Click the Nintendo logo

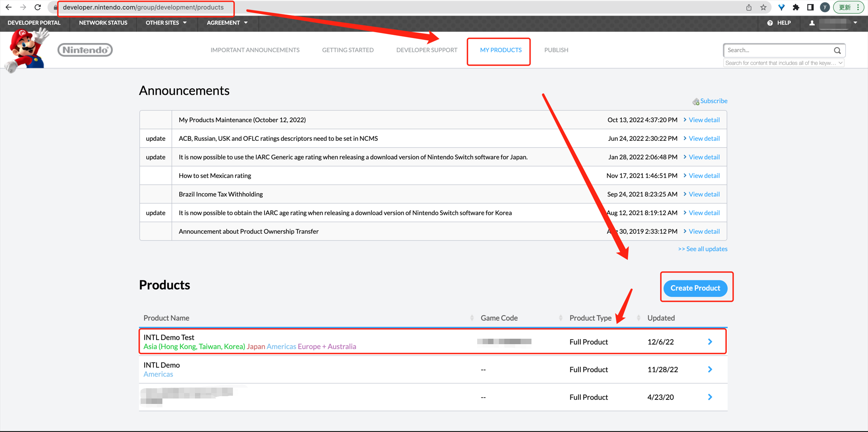click(85, 50)
